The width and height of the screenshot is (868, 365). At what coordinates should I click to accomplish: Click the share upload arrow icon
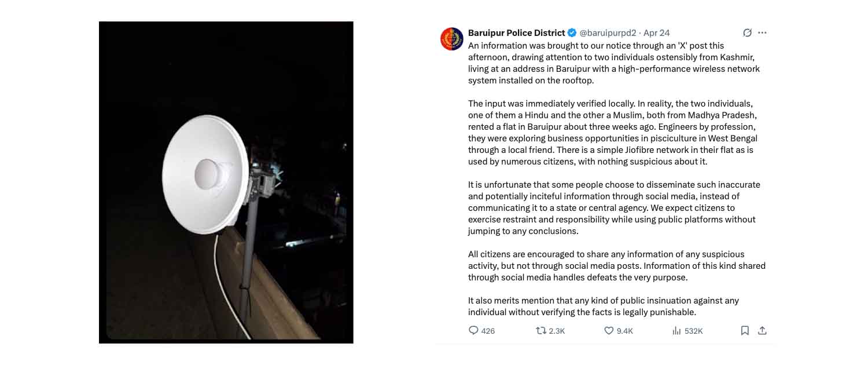coord(762,331)
